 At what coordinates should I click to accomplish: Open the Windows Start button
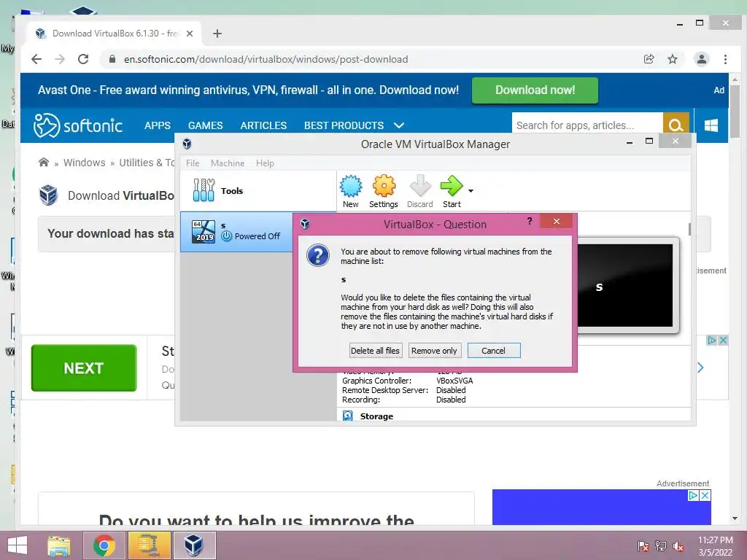(18, 545)
